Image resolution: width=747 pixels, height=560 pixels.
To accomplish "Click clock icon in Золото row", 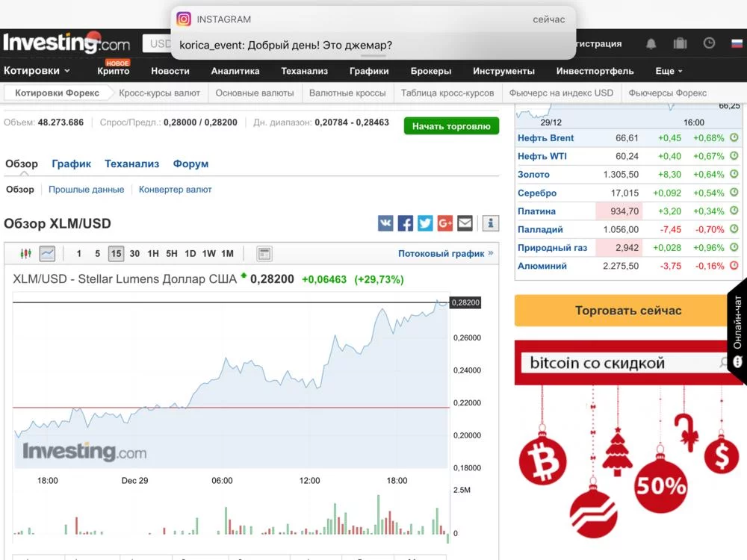I will (734, 174).
